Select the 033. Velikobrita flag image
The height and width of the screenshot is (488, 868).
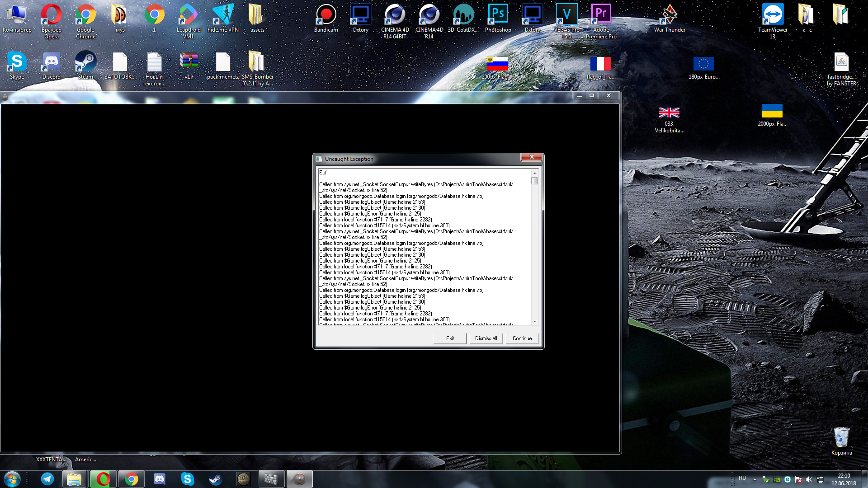click(670, 119)
